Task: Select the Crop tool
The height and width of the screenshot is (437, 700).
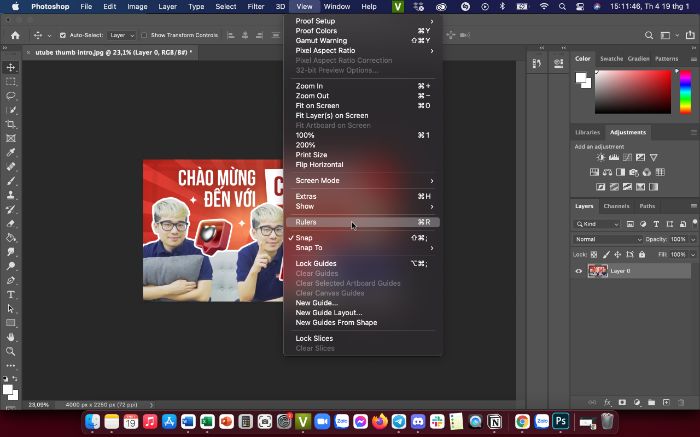Action: (11, 125)
